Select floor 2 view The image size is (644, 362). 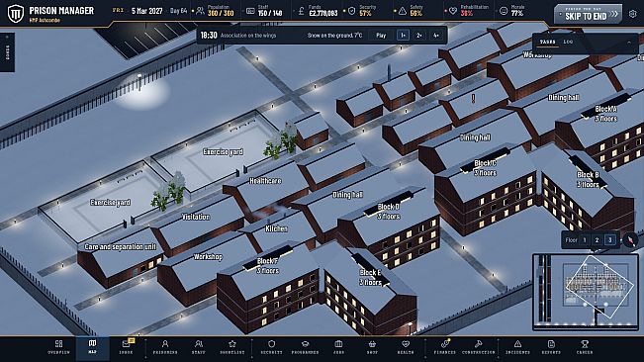598,240
